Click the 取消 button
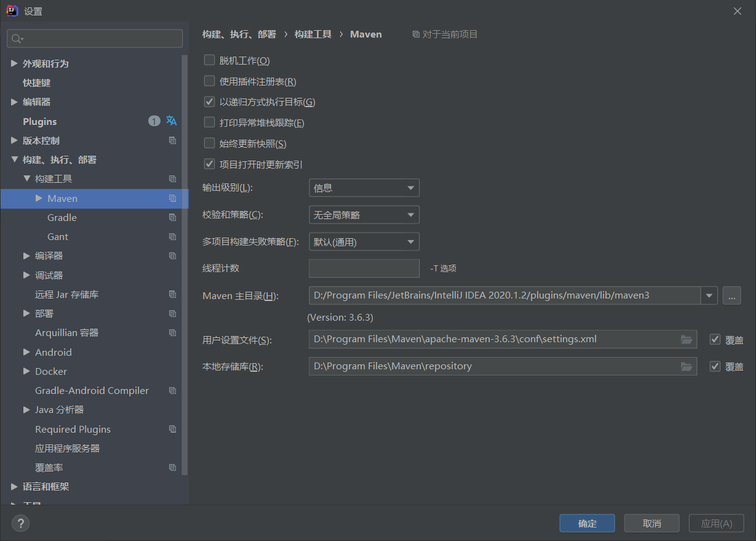Screen dimensions: 756x541 point(652,523)
